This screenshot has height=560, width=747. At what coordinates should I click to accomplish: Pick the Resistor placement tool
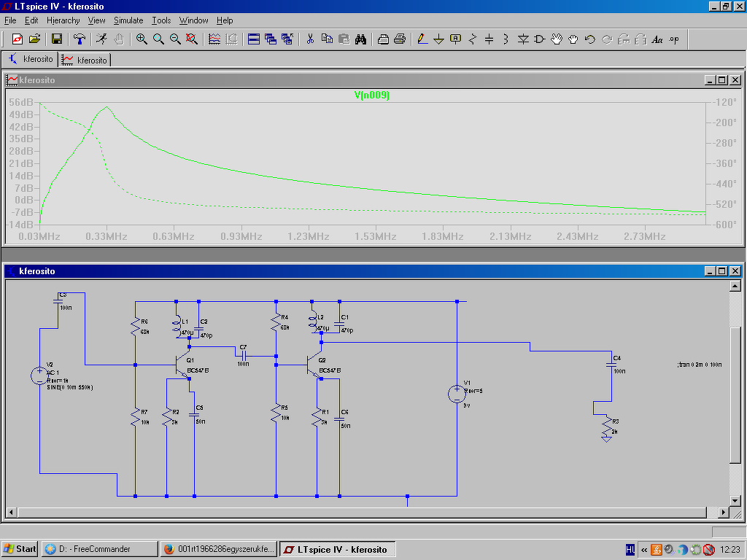(x=473, y=39)
